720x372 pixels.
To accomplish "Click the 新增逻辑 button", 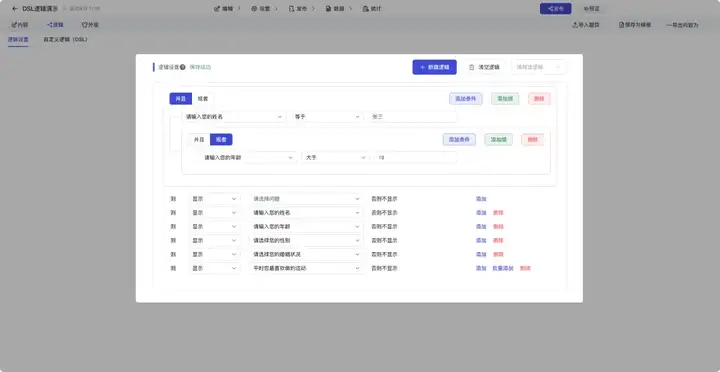I will pos(434,67).
